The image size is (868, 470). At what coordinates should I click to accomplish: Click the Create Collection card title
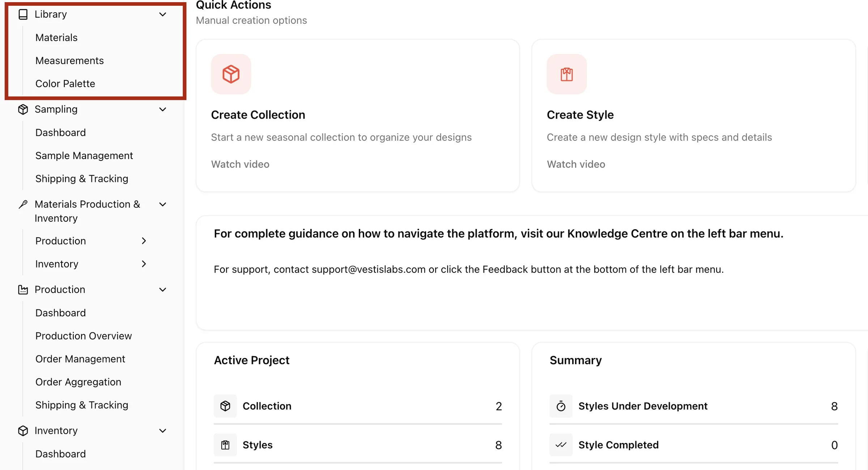point(258,115)
